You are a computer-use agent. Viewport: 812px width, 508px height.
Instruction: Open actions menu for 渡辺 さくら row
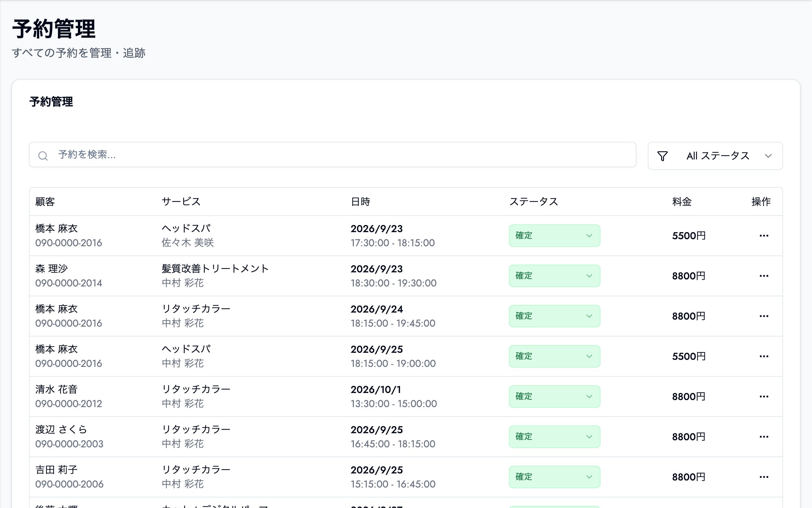pos(764,437)
